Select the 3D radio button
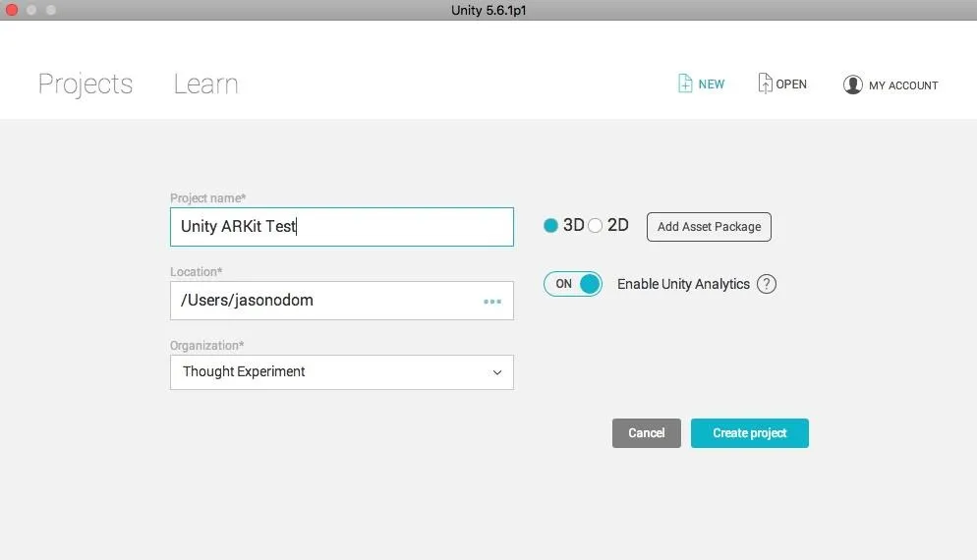The width and height of the screenshot is (977, 560). [x=550, y=226]
